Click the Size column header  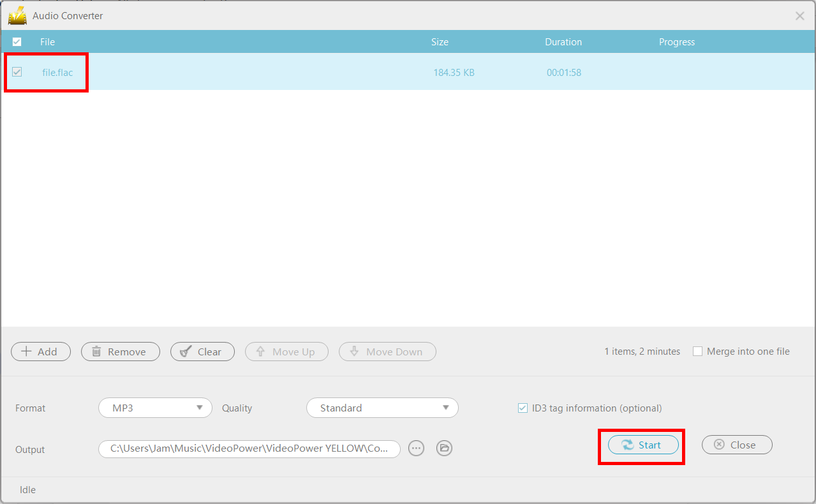(x=440, y=41)
